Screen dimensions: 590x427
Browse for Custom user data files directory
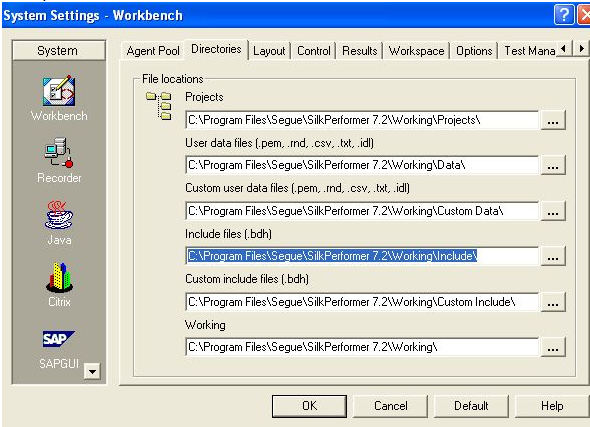(x=553, y=211)
